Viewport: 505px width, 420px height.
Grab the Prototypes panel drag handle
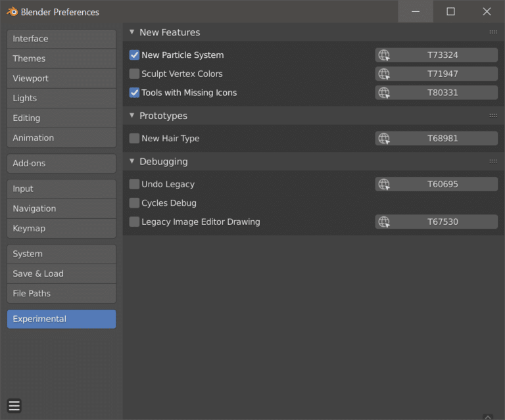click(x=493, y=116)
